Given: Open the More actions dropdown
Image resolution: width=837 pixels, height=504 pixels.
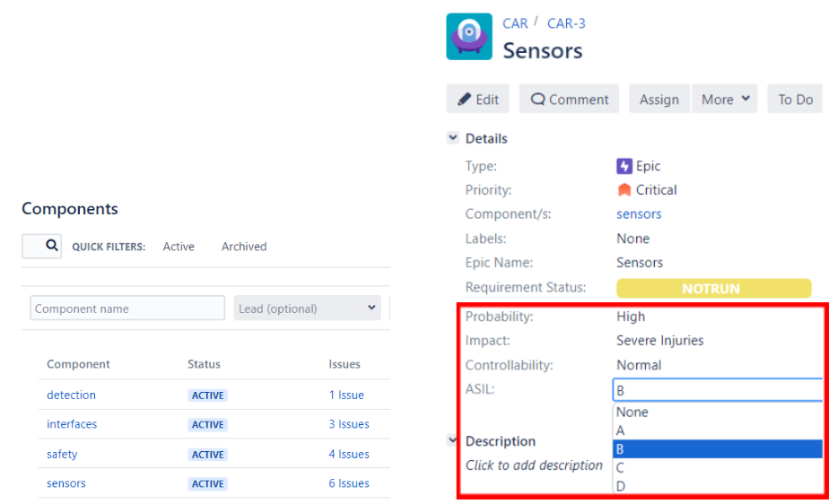Looking at the screenshot, I should click(724, 99).
